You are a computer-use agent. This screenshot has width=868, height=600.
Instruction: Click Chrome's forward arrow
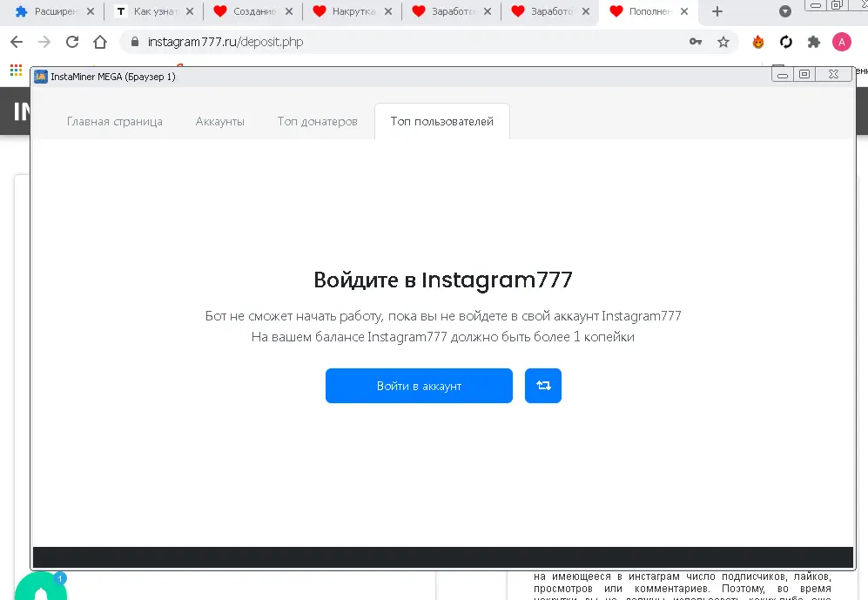[x=44, y=42]
